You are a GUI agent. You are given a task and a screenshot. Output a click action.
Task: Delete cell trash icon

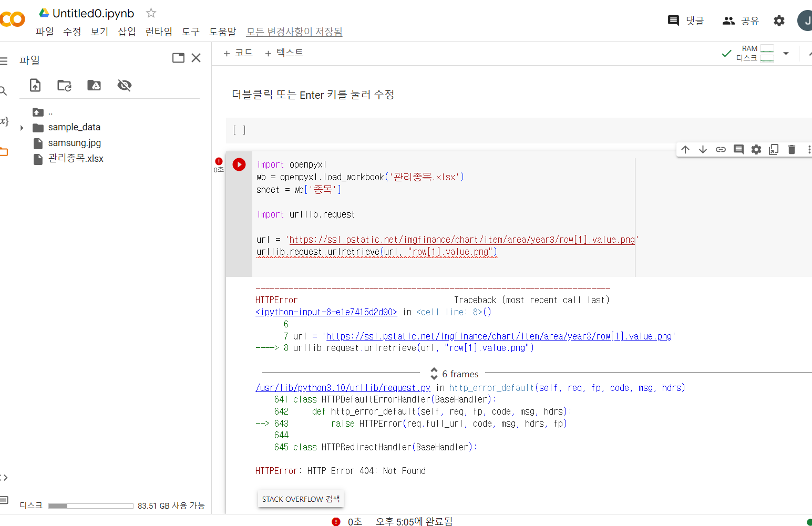click(792, 150)
